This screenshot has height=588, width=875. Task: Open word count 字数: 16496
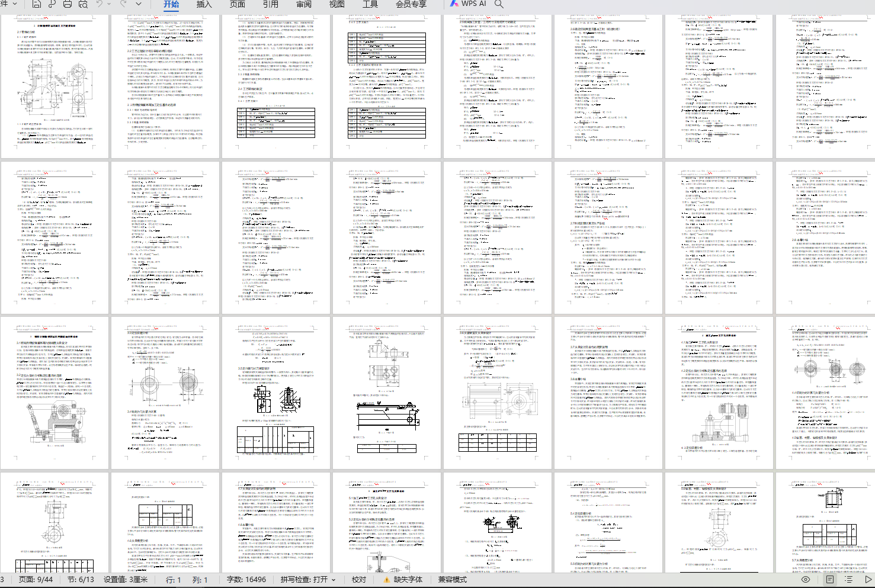[246, 580]
